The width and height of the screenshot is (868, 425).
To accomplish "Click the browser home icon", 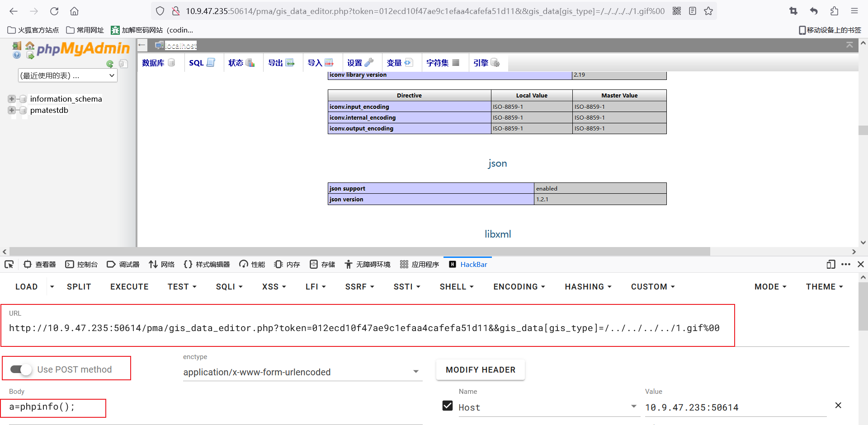I will click(74, 11).
